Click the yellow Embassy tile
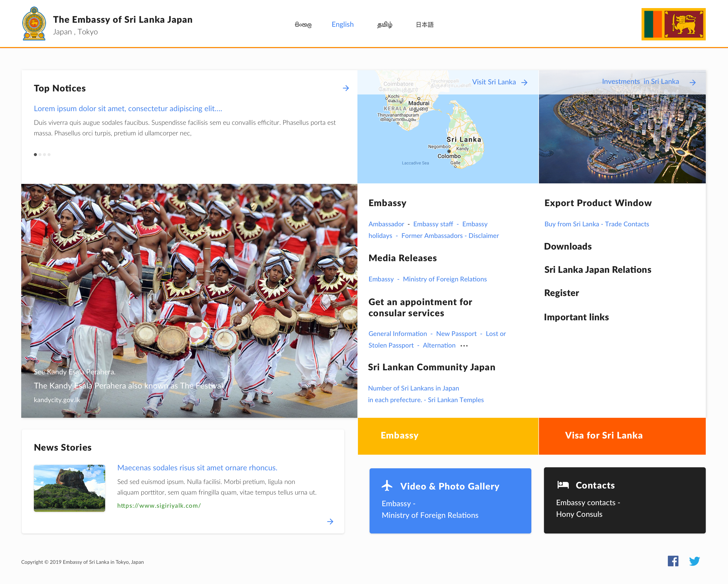 [448, 436]
